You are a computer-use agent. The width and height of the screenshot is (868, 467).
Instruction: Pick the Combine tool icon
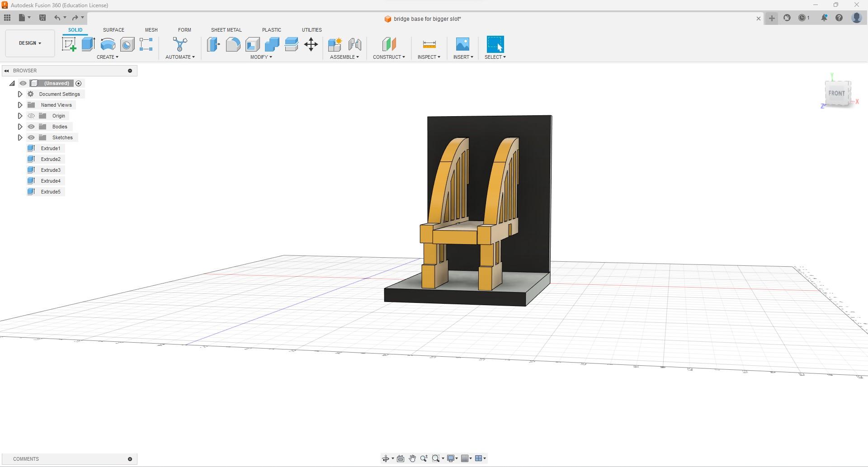click(x=272, y=44)
